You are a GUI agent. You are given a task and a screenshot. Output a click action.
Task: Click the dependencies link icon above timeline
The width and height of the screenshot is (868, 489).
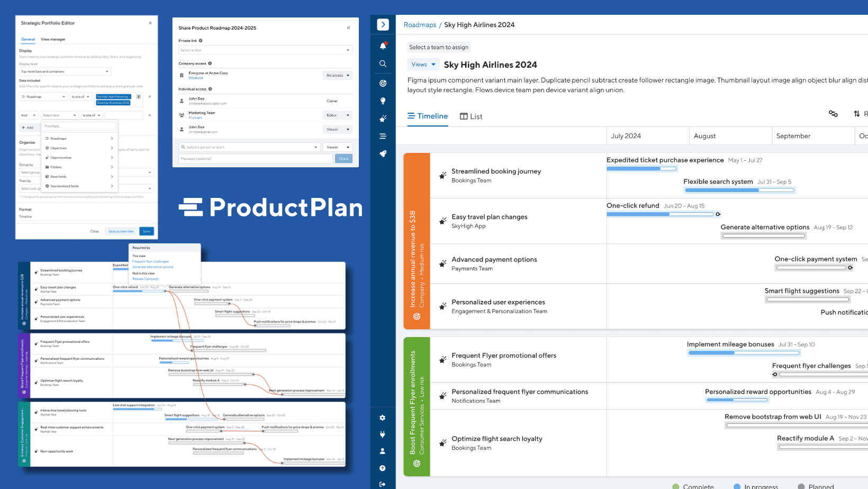point(833,114)
